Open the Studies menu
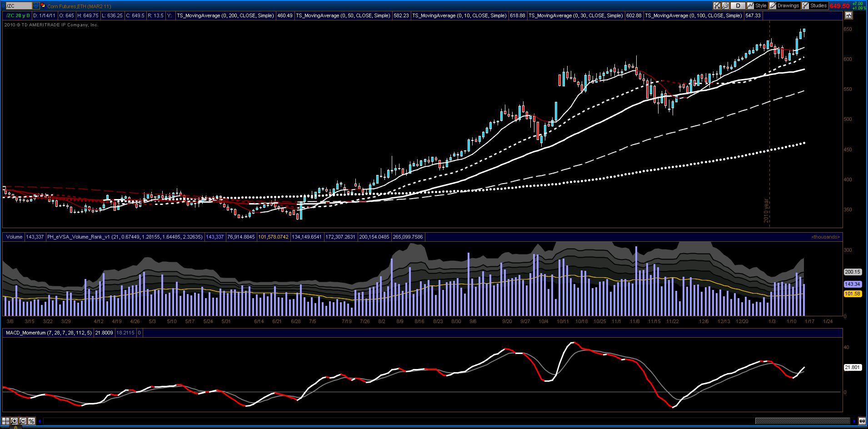868x429 pixels. [815, 6]
